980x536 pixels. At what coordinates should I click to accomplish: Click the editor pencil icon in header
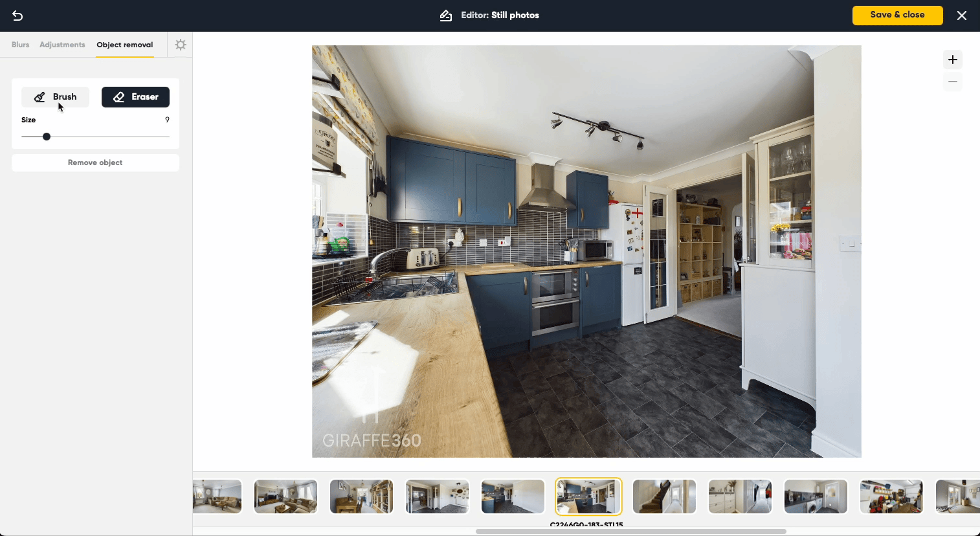pyautogui.click(x=446, y=16)
